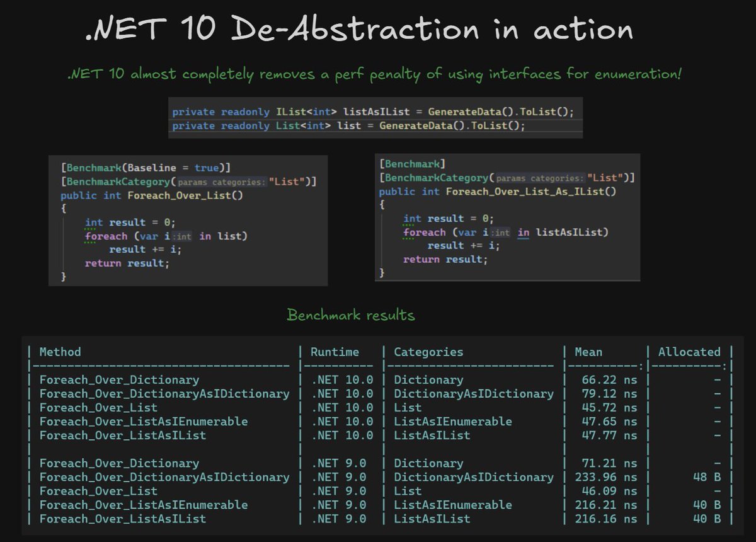This screenshot has width=756, height=542.
Task: Click the "[Benchmark(Baseline = true)]" attribute
Action: click(x=146, y=168)
